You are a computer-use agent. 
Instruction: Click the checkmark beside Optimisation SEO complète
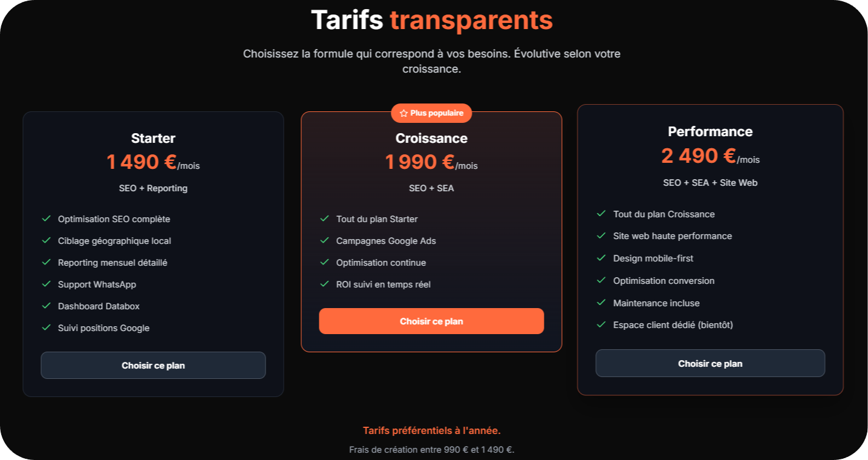(47, 219)
